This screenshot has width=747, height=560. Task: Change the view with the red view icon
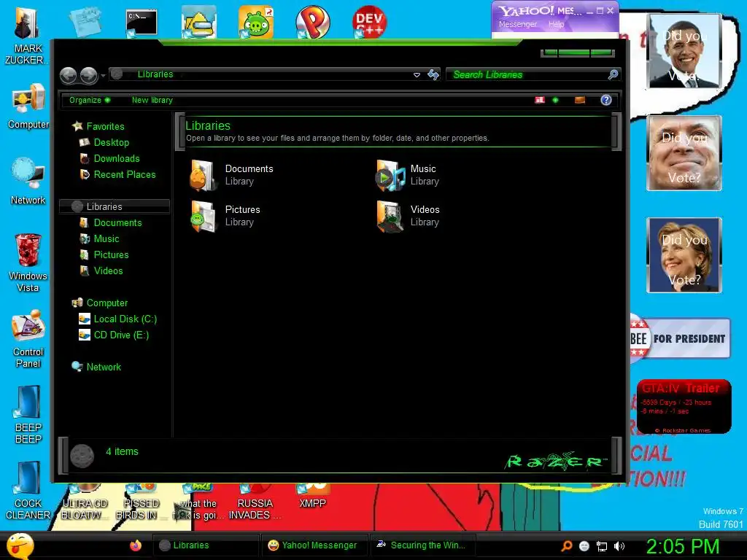(539, 100)
